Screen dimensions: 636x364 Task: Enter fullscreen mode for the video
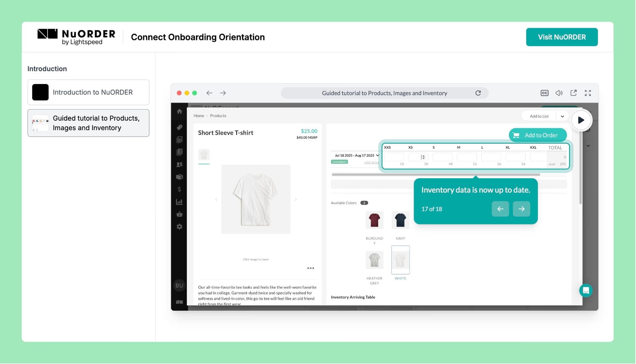[x=588, y=93]
